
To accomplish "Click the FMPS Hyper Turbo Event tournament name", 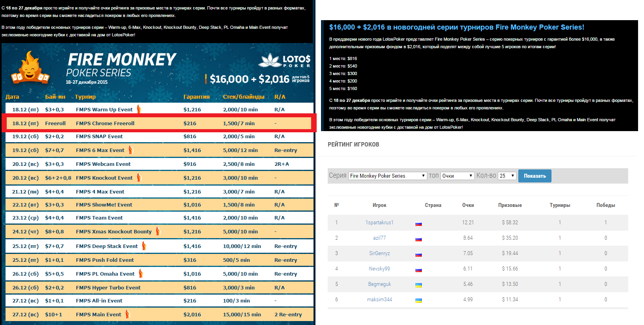I will 108,287.
